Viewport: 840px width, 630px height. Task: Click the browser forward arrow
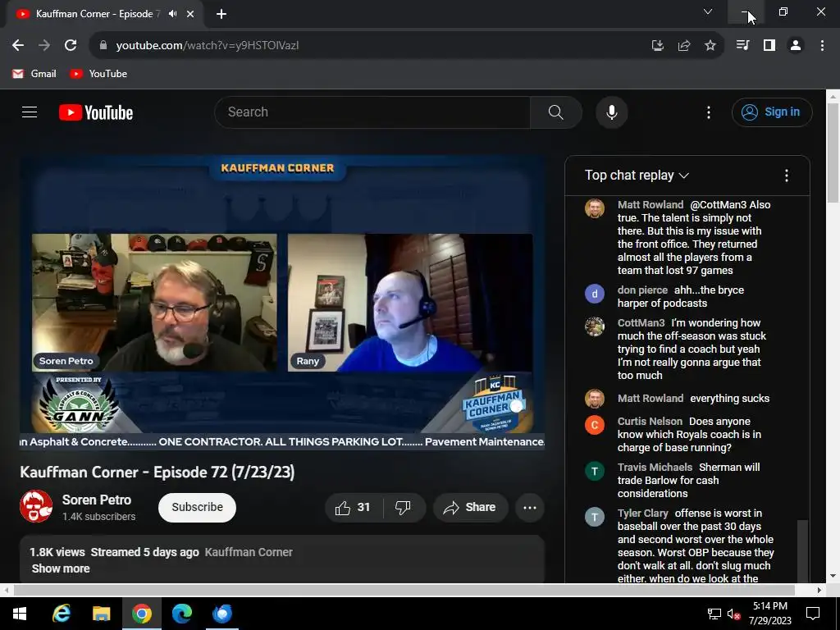click(44, 46)
